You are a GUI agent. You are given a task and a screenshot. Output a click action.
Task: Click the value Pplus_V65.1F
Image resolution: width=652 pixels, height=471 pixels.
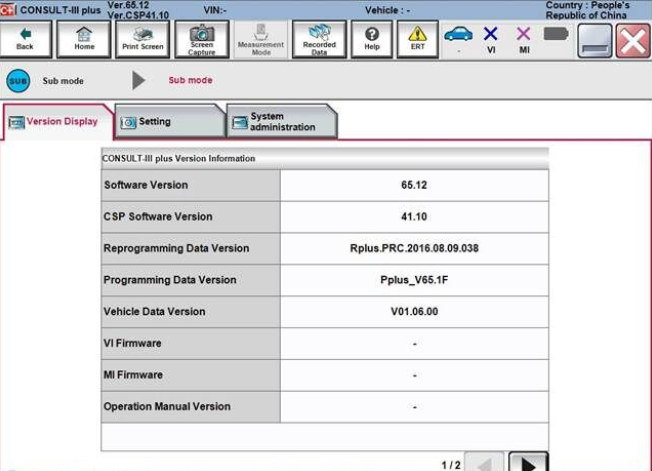tap(414, 280)
